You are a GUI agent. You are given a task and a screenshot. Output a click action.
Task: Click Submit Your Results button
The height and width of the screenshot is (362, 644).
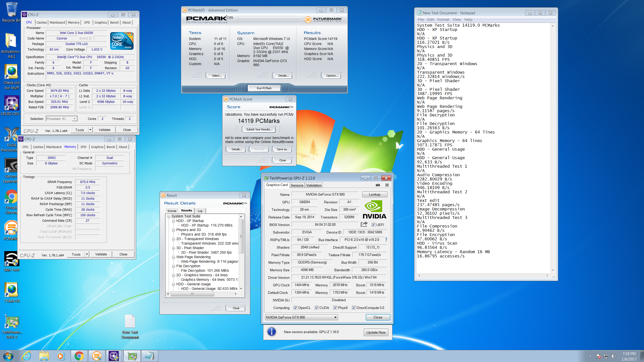tap(259, 129)
